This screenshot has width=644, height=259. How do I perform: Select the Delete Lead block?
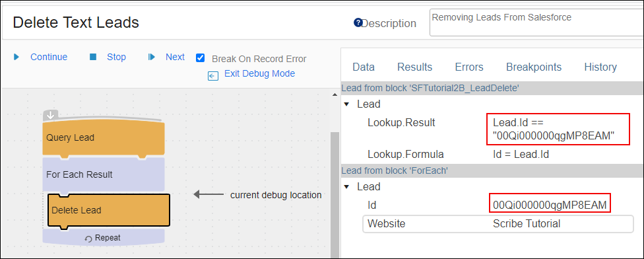109,210
